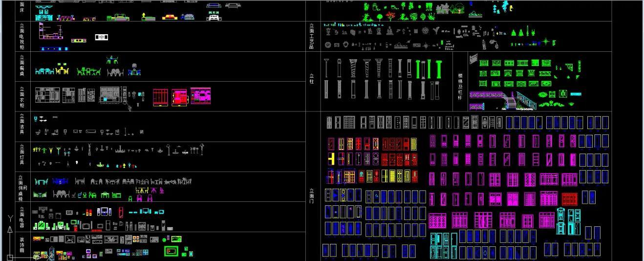Click the 立面工艺品 category label
Image resolution: width=644 pixels, height=261 pixels.
tap(312, 36)
